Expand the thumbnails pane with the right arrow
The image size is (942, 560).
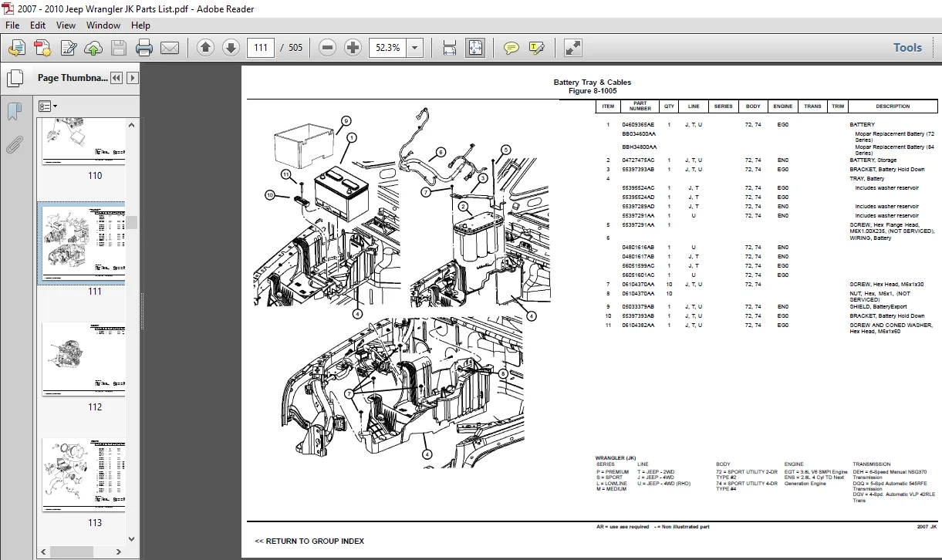133,78
